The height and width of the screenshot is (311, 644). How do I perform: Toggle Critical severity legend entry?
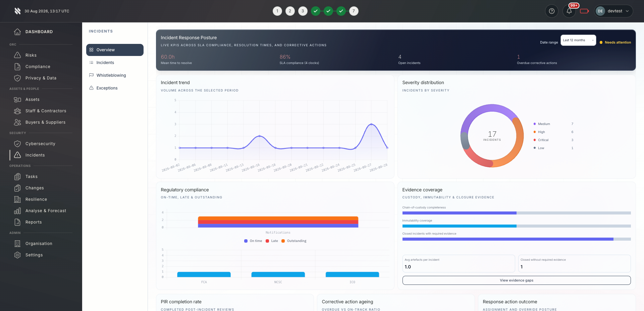553,140
